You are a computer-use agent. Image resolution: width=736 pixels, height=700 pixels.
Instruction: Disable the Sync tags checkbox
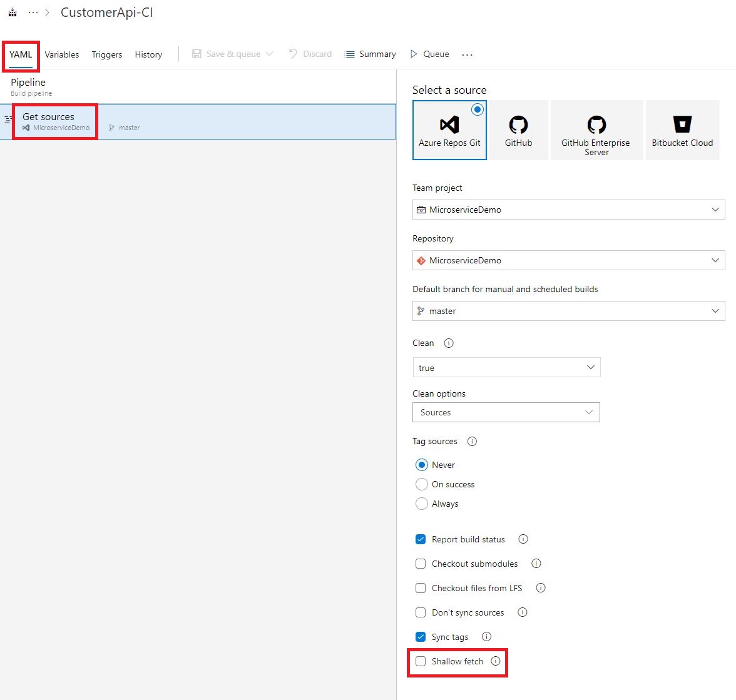click(420, 636)
